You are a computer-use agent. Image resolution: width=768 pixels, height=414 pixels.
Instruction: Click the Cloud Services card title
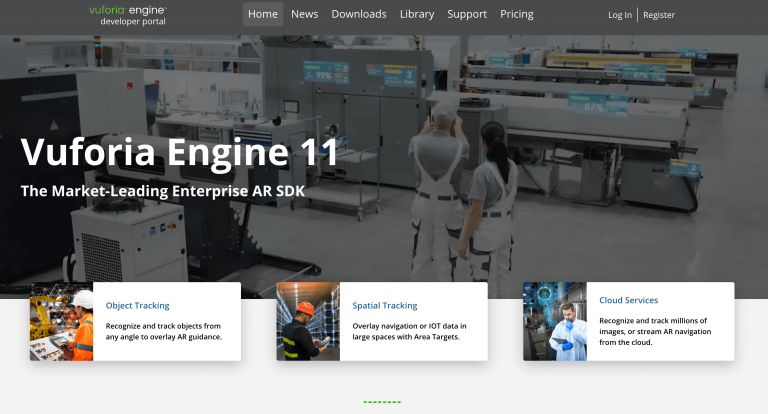coord(629,300)
